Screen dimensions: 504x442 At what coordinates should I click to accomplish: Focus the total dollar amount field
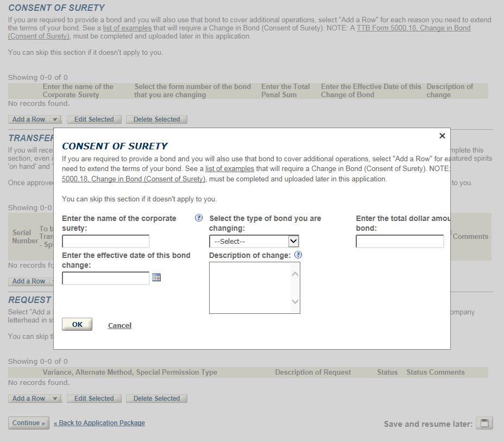click(399, 241)
